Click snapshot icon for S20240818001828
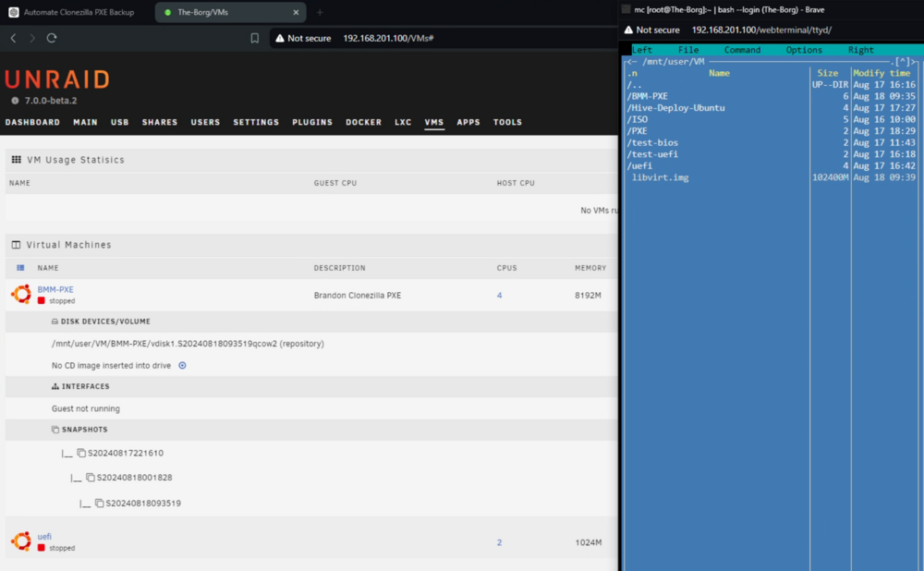The width and height of the screenshot is (924, 571). [x=91, y=478]
